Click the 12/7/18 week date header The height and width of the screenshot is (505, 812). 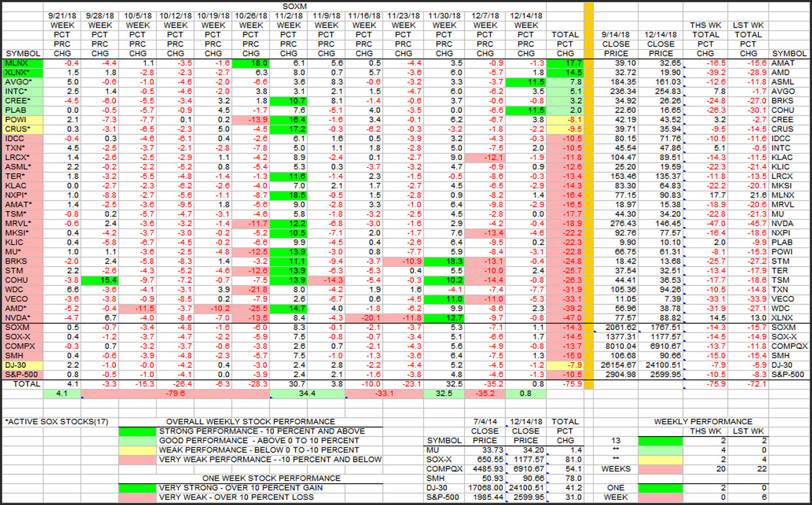[484, 14]
